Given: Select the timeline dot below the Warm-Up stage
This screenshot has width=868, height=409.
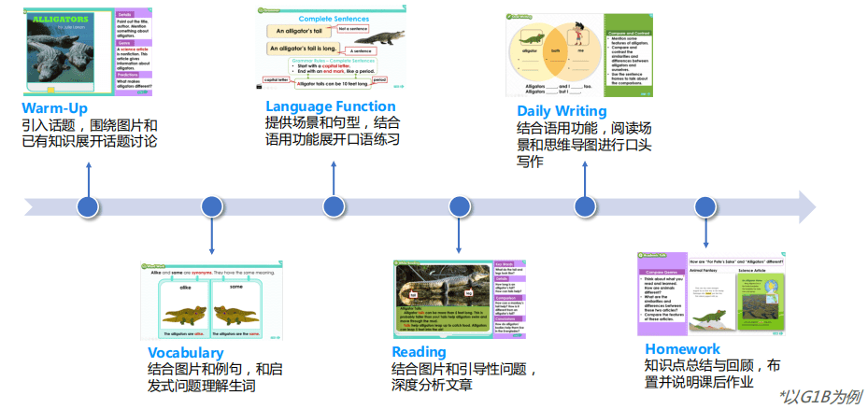Looking at the screenshot, I should [88, 207].
